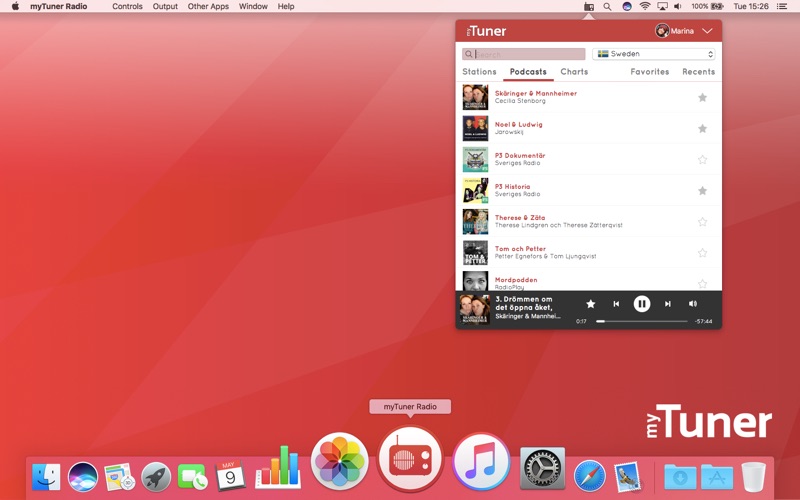Image resolution: width=800 pixels, height=500 pixels.
Task: Open iTunes from the Dock
Action: point(481,462)
